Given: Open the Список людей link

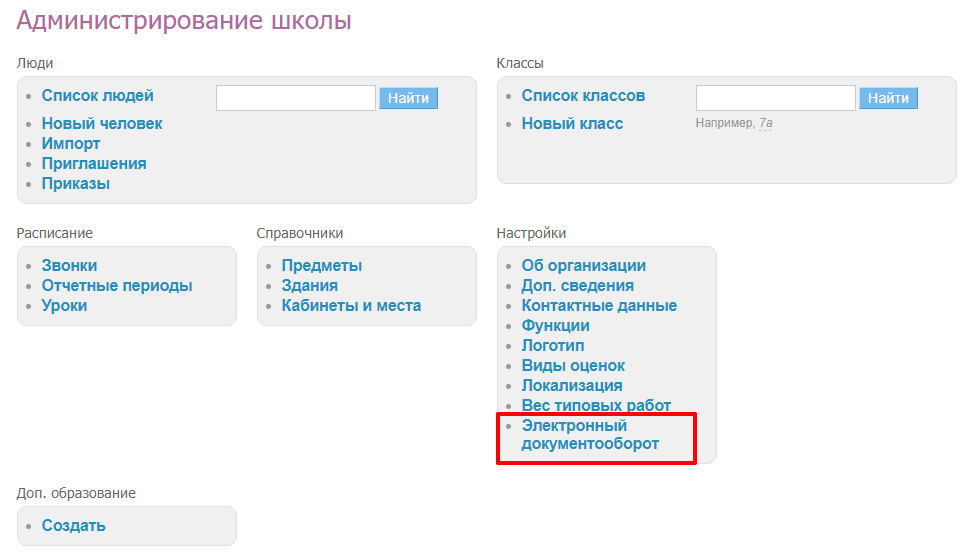Looking at the screenshot, I should click(97, 96).
